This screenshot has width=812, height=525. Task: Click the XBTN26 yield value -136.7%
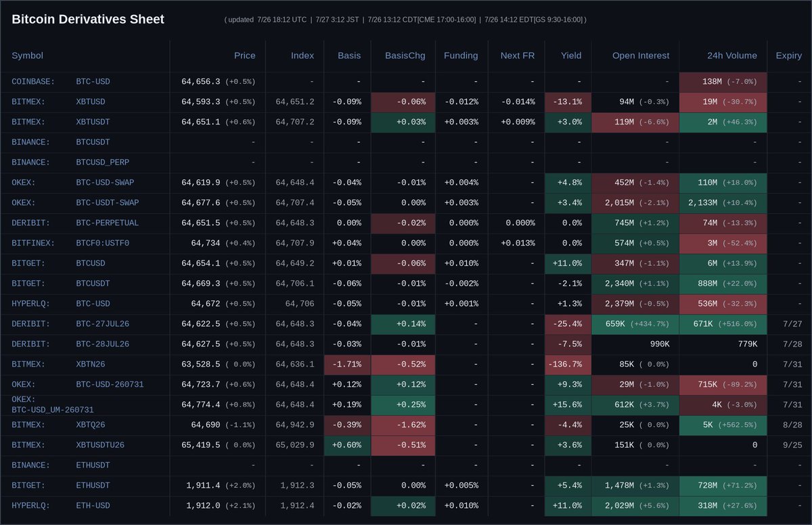pos(565,365)
